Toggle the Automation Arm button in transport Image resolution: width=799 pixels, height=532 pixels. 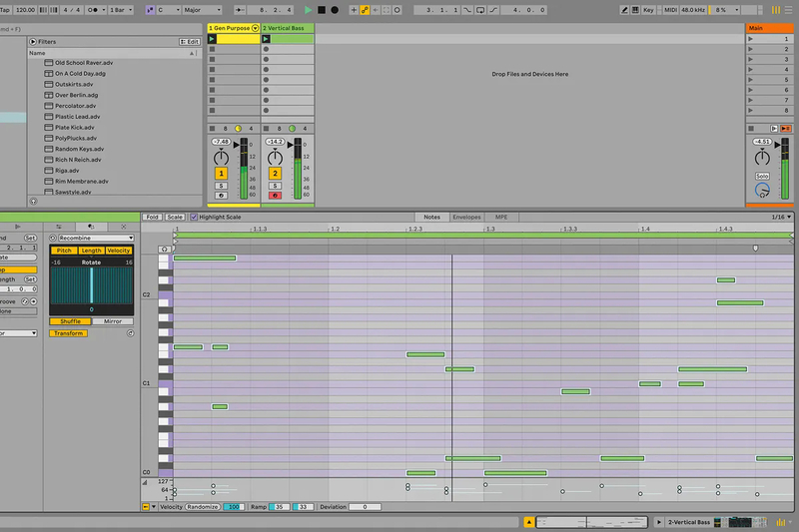[x=365, y=10]
